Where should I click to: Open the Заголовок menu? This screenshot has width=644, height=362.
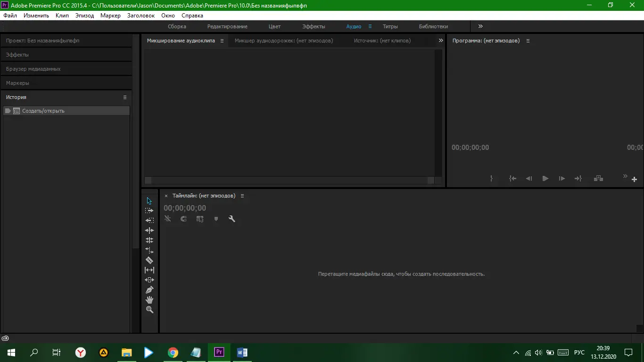click(141, 16)
